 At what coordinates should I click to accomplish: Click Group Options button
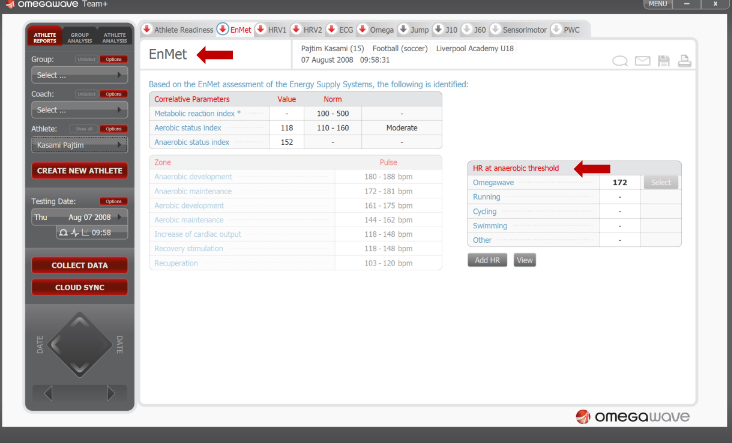tap(113, 59)
